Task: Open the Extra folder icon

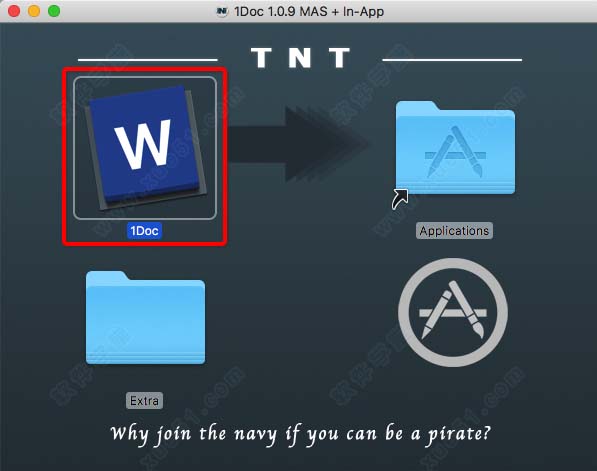Action: [x=145, y=318]
